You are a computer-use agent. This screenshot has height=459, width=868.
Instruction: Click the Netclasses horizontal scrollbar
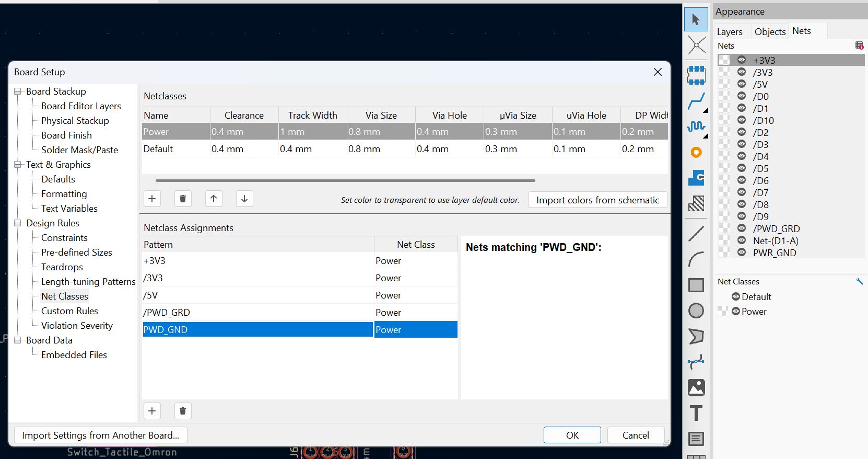coord(345,180)
